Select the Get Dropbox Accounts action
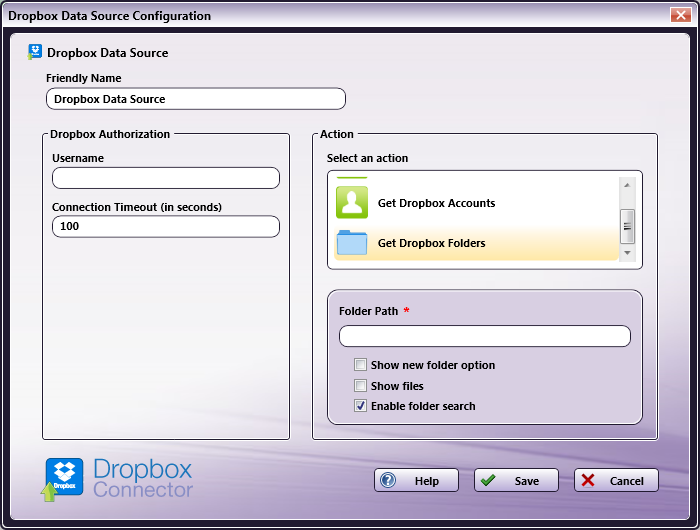This screenshot has height=530, width=700. pos(476,203)
